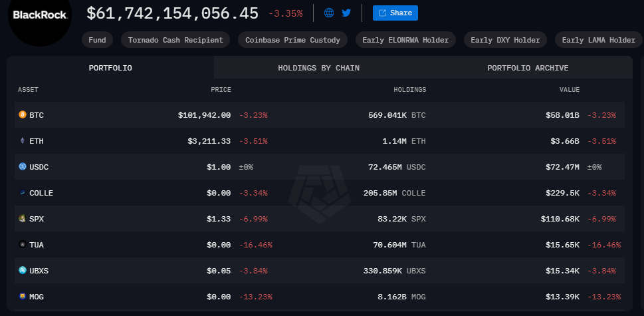
Task: Open the Portfolio Archive tab
Action: pyautogui.click(x=527, y=68)
